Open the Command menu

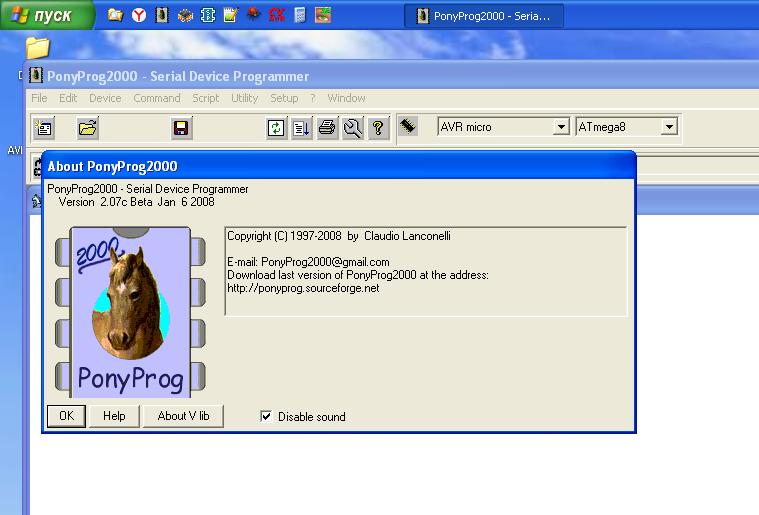tap(157, 98)
